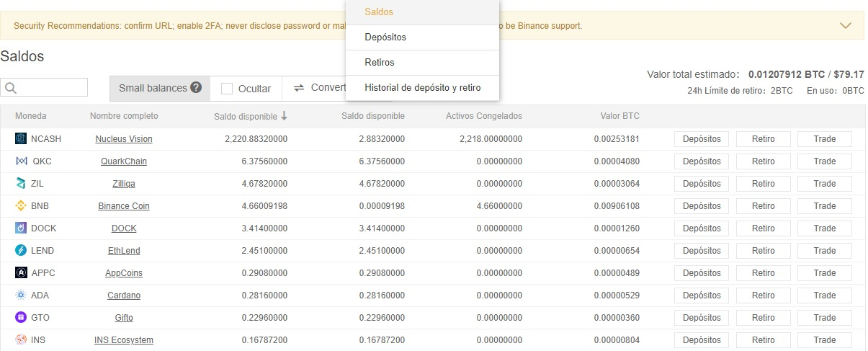This screenshot has height=351, width=868.
Task: Click the DOCK coin icon
Action: pyautogui.click(x=20, y=228)
